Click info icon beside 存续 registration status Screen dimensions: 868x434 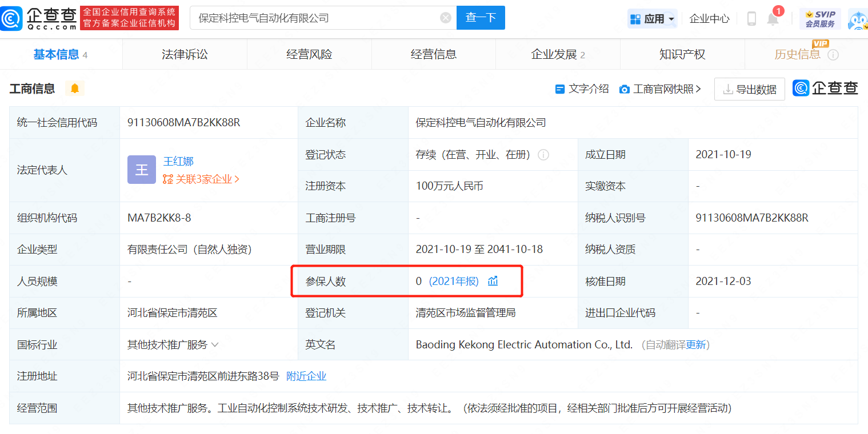tap(543, 155)
